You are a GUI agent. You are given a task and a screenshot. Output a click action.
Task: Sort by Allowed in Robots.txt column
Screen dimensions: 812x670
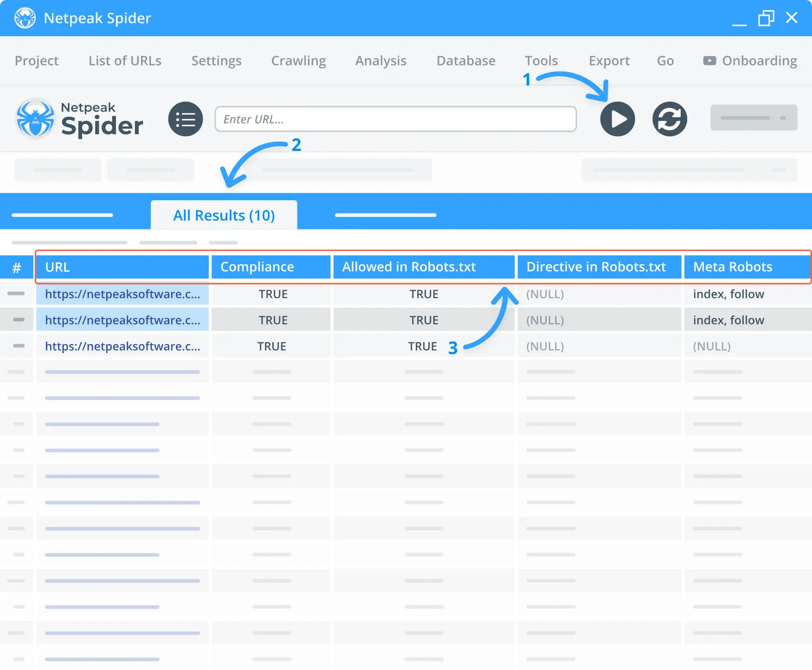point(424,267)
